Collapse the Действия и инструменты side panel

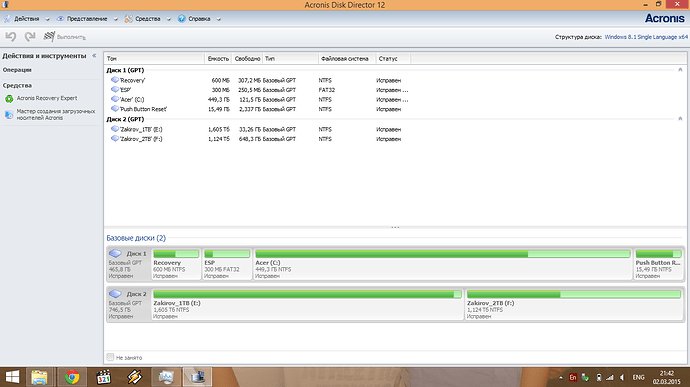[x=94, y=56]
